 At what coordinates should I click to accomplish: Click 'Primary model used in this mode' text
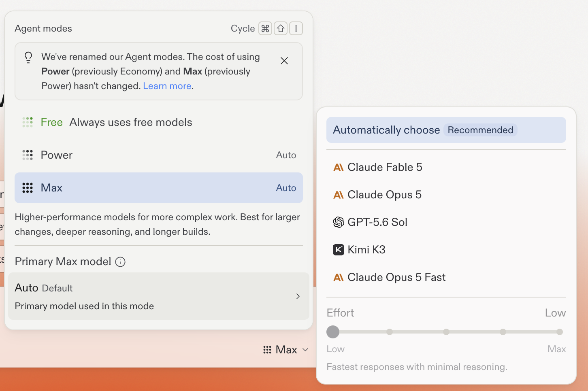coord(84,306)
